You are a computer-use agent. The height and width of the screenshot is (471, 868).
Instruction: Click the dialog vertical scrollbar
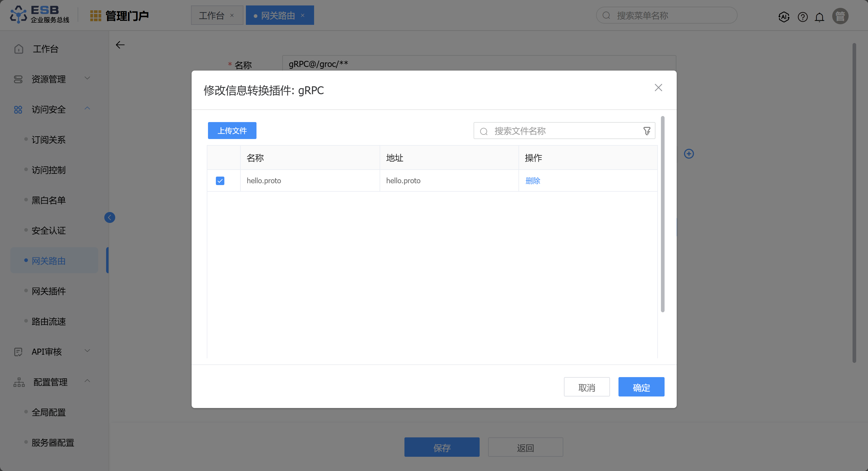coord(662,214)
